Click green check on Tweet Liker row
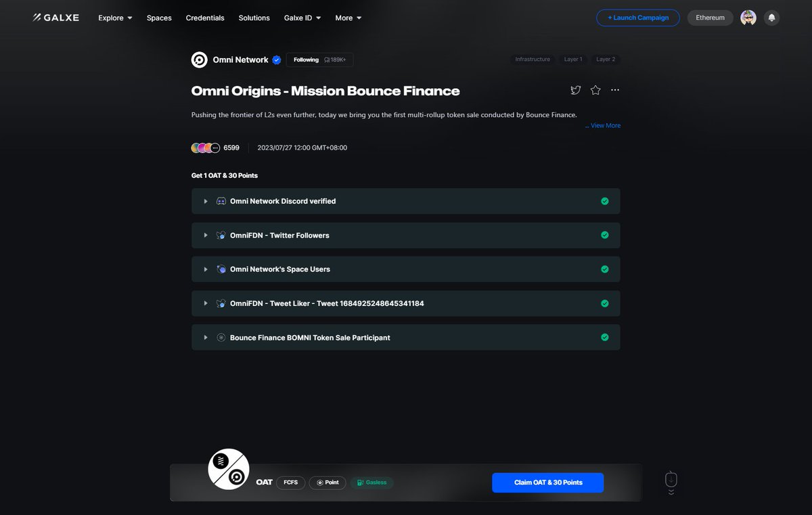This screenshot has height=515, width=812. pyautogui.click(x=605, y=303)
